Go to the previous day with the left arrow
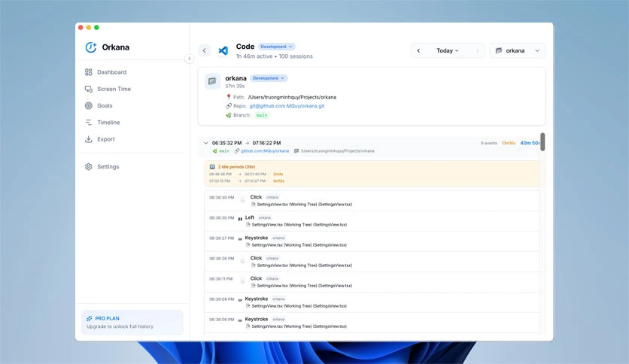The height and width of the screenshot is (364, 629). coord(418,50)
